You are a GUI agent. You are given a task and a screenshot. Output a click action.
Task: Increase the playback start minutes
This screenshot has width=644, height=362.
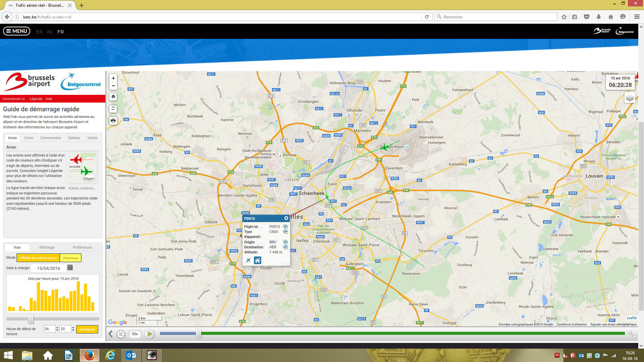tap(73, 327)
